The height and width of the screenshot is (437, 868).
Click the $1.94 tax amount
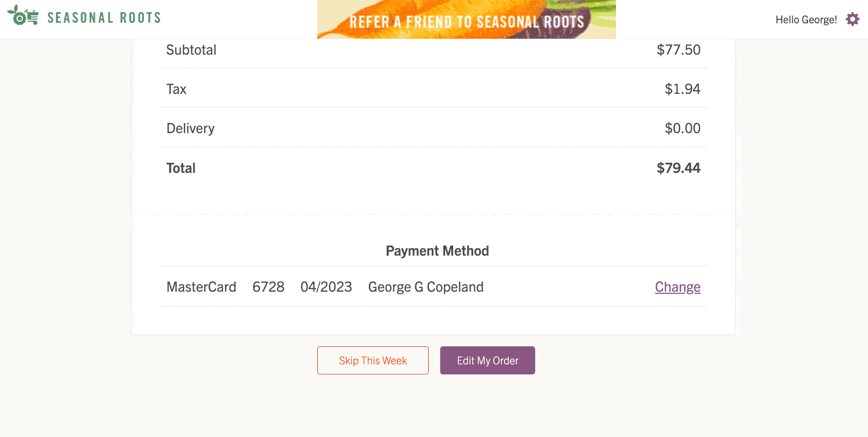click(682, 89)
